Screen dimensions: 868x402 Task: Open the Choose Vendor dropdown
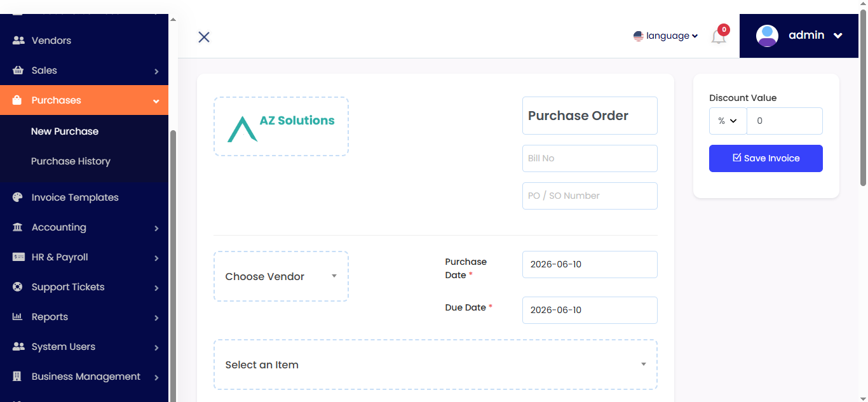pos(281,276)
